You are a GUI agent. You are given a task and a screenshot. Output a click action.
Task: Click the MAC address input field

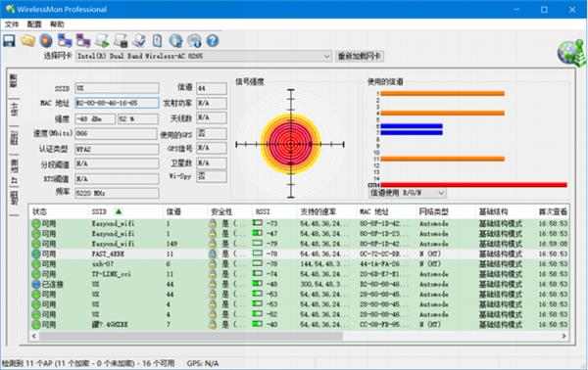coord(117,103)
